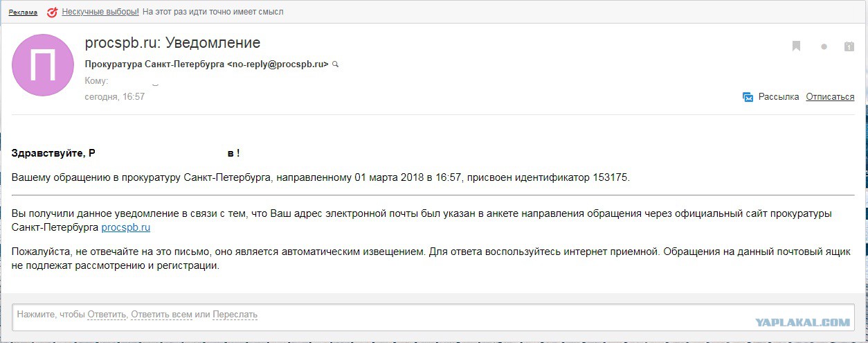Choose Ответить всем to reply all

coord(161,315)
